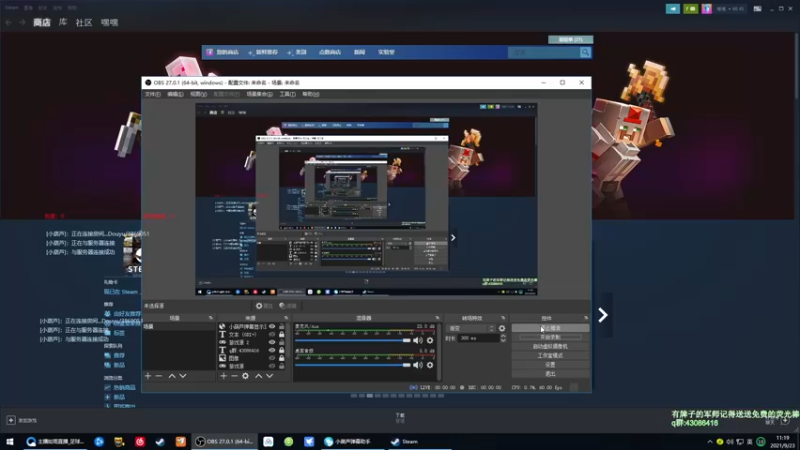Add a new source with plus icon
Screen dimensions: 800x450
tap(223, 376)
